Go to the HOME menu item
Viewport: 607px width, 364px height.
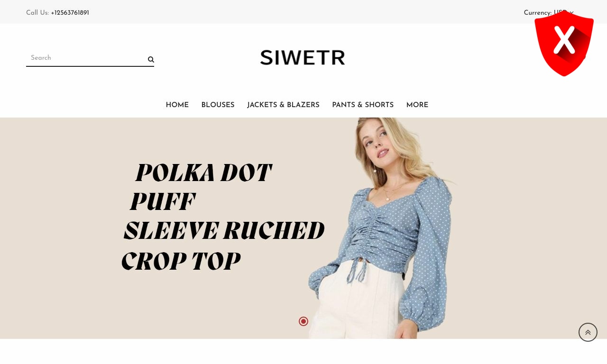[x=177, y=105]
